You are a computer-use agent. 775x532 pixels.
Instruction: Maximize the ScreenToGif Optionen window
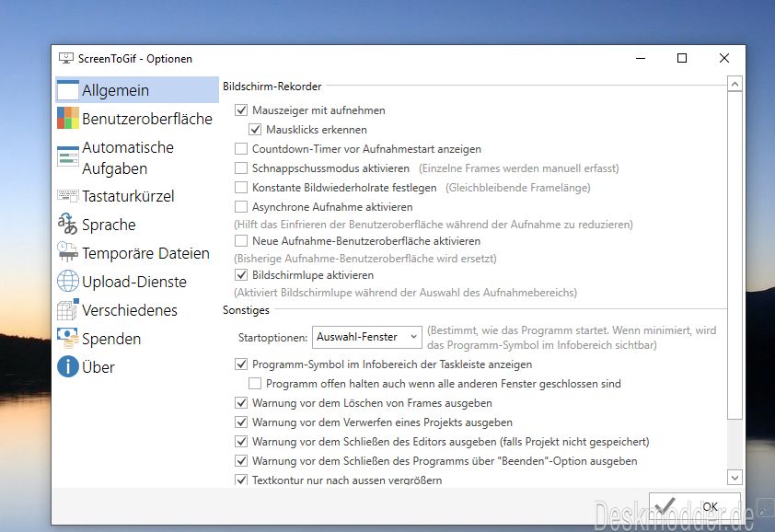click(682, 58)
